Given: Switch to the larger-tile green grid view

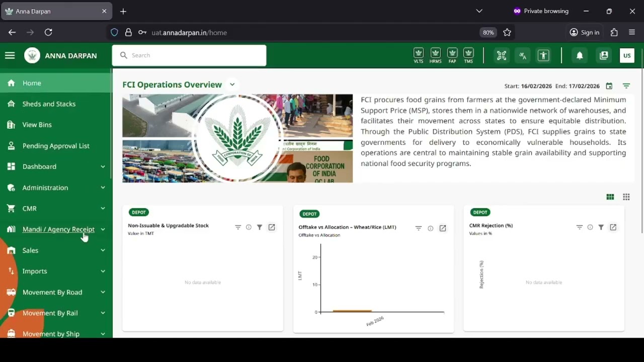Looking at the screenshot, I should (610, 197).
